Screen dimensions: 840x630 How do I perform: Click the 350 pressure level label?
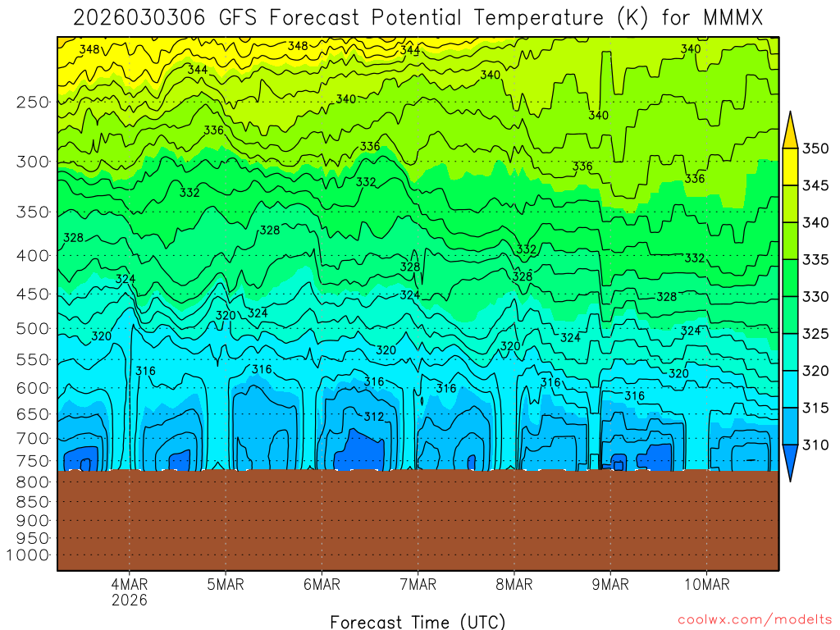[33, 212]
